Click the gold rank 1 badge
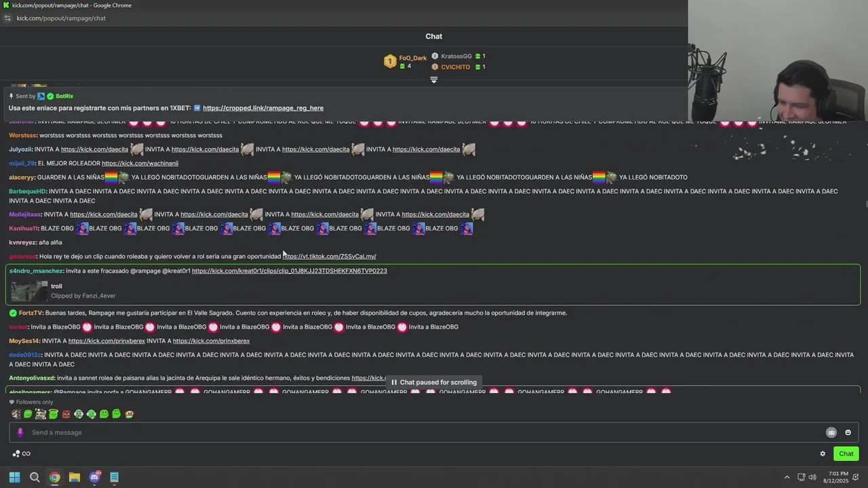 click(x=389, y=62)
